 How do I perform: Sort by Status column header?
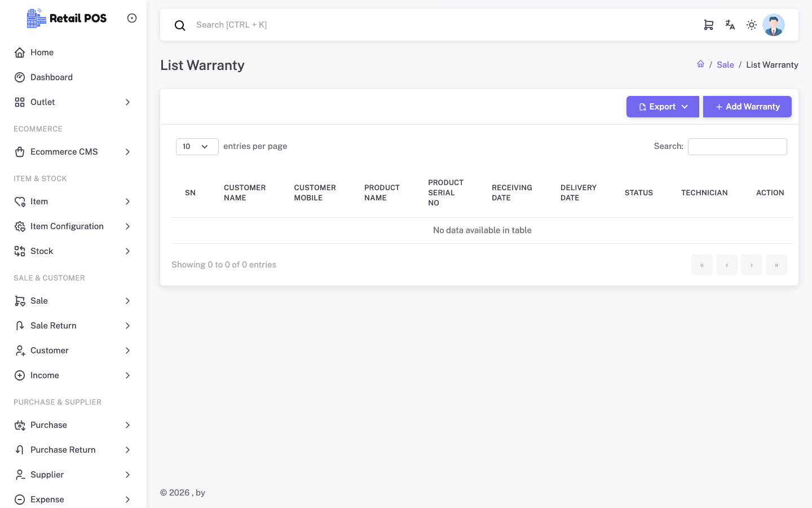tap(639, 192)
